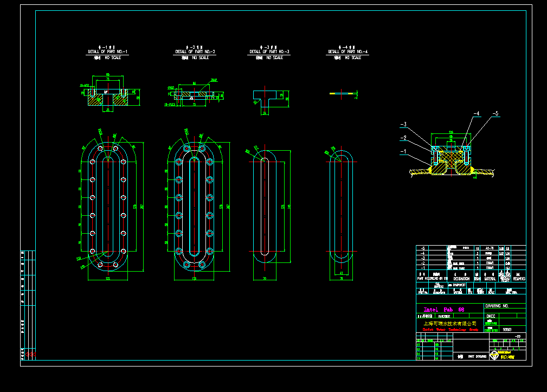The width and height of the screenshot is (547, 392).
Task: Click the "DETAIL OF PART NO.-3" heading
Action: (269, 52)
